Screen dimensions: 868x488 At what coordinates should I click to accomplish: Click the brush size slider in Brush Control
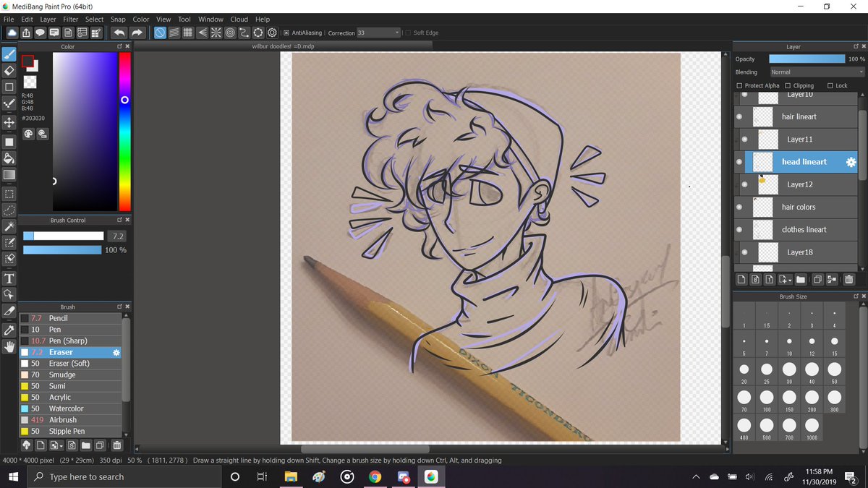[64, 236]
